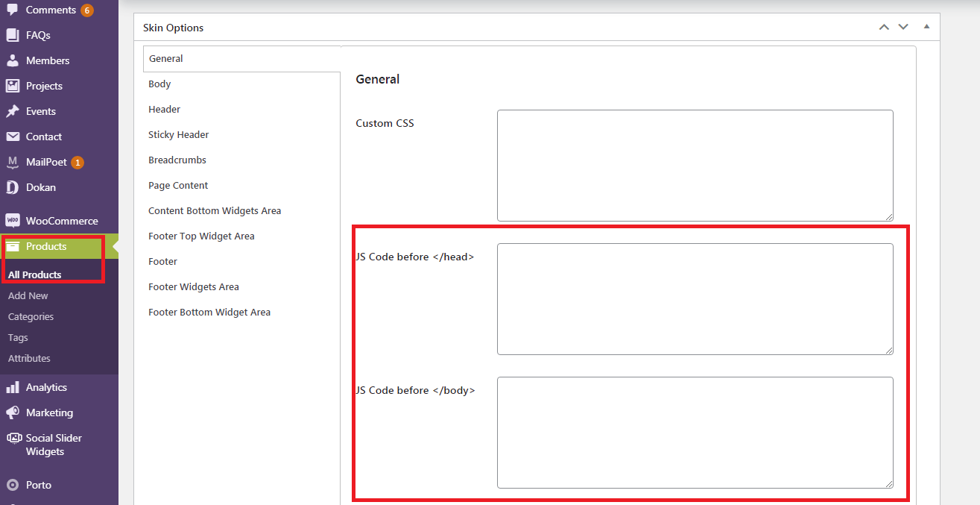The width and height of the screenshot is (980, 505).
Task: Focus the JS Code before </head> field
Action: pyautogui.click(x=695, y=299)
